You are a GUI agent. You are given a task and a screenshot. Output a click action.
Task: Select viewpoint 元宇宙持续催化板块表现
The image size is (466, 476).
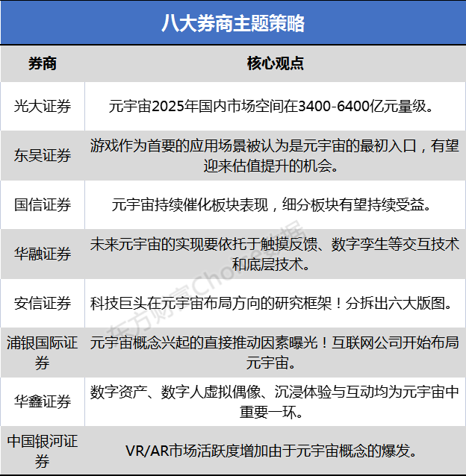pyautogui.click(x=271, y=205)
